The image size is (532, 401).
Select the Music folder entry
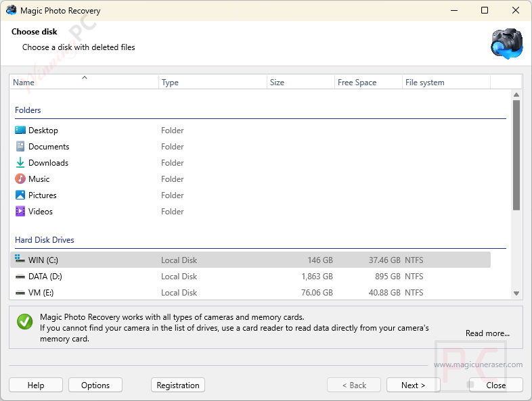(250, 179)
